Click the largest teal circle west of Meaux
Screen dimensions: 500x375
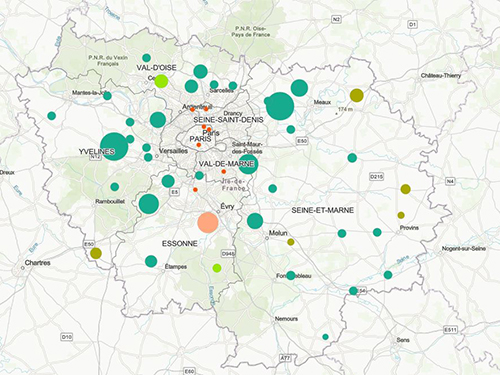280,106
